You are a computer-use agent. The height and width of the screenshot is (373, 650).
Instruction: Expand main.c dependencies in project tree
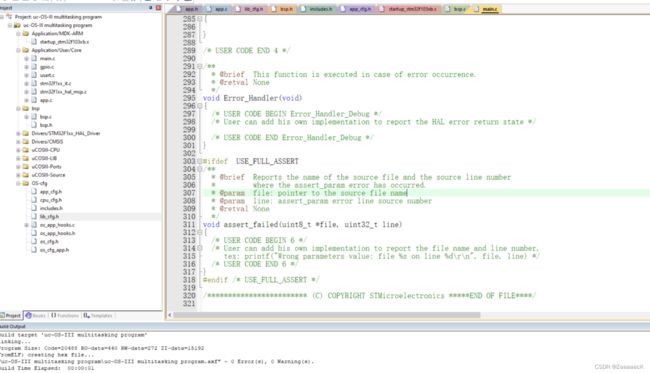pos(27,58)
